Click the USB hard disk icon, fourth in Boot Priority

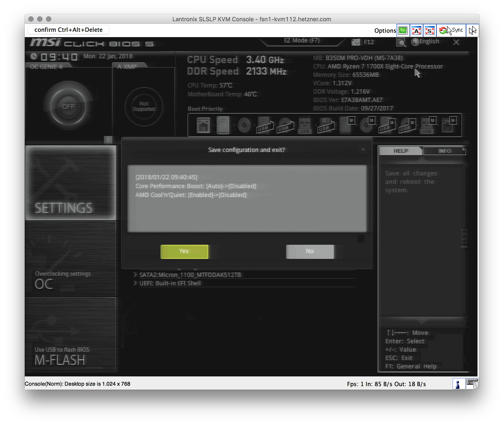[x=265, y=125]
